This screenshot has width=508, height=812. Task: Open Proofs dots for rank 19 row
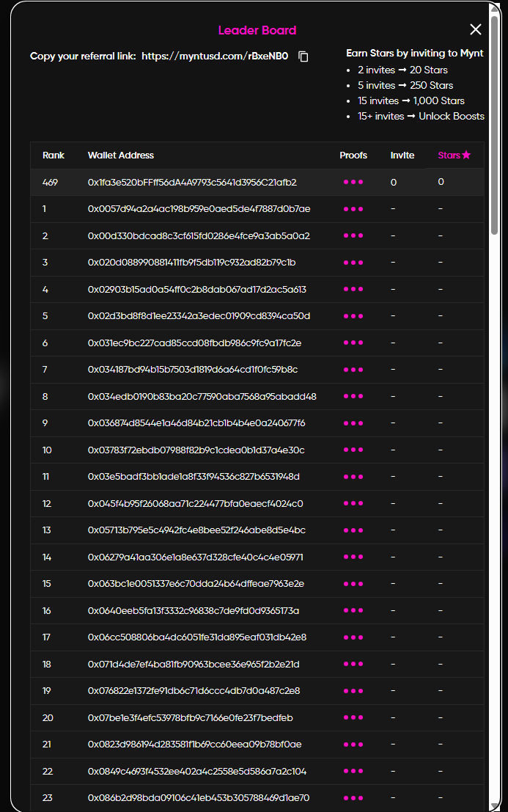click(x=353, y=691)
